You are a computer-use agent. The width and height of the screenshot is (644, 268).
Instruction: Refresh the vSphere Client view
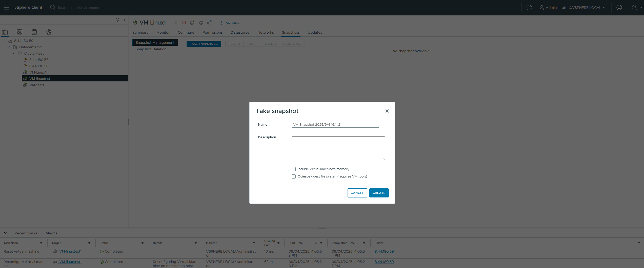click(529, 8)
